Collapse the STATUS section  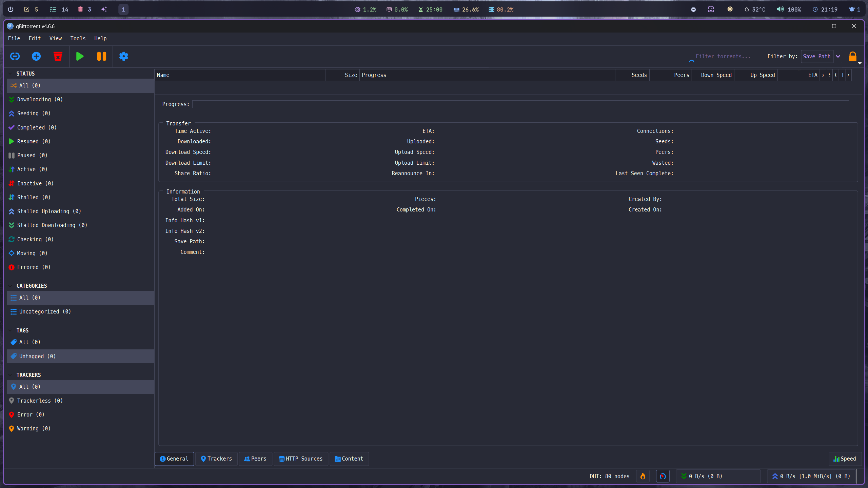click(11, 74)
